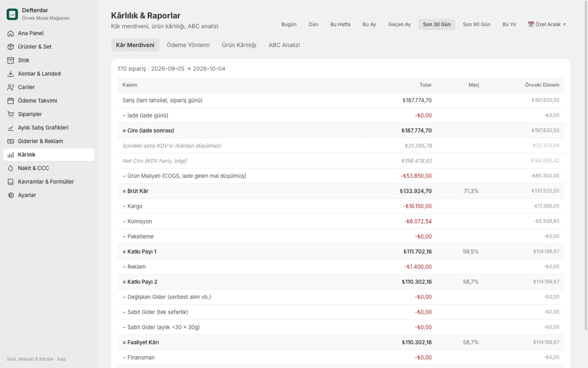Click the Ödeme Takvimi calendar icon
The width and height of the screenshot is (588, 368).
(11, 101)
